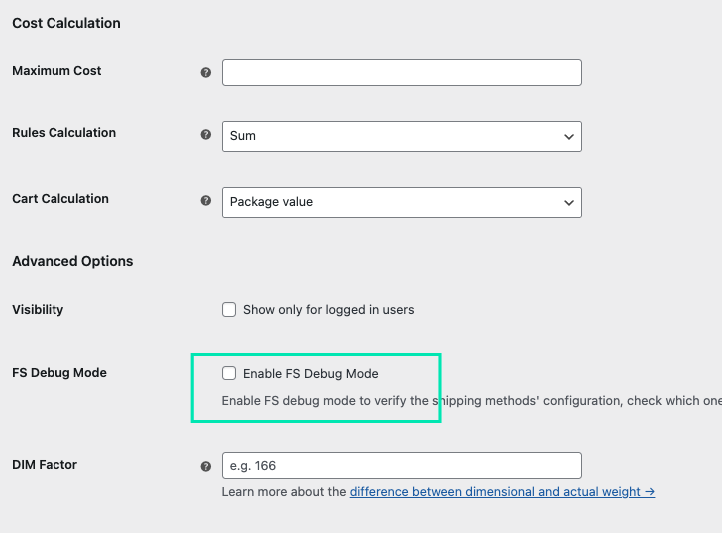Click the Cart Calculation field label

(x=60, y=199)
